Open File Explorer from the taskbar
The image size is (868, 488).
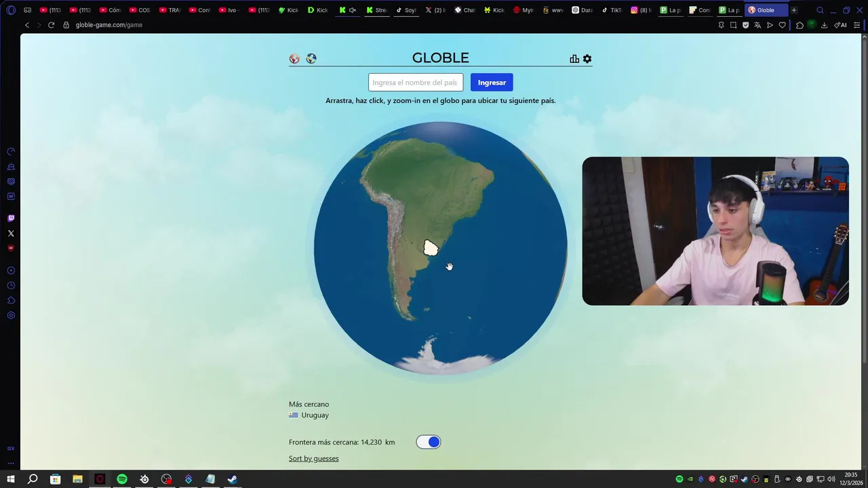77,479
